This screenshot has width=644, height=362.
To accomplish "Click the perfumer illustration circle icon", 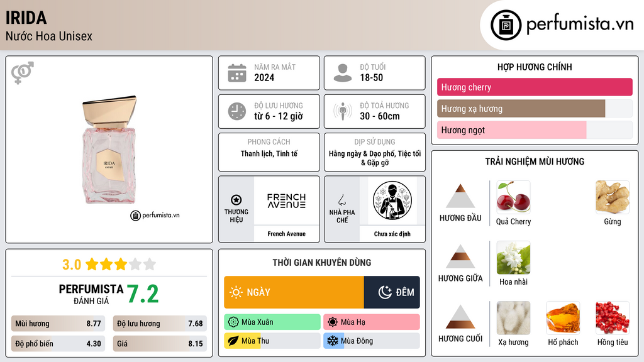I will coord(392,200).
